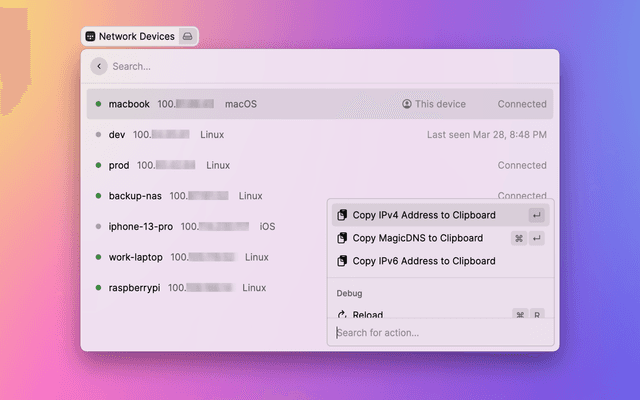Choose Copy MagicDNS to Clipboard action
Screen dimensions: 640x400
(418, 238)
